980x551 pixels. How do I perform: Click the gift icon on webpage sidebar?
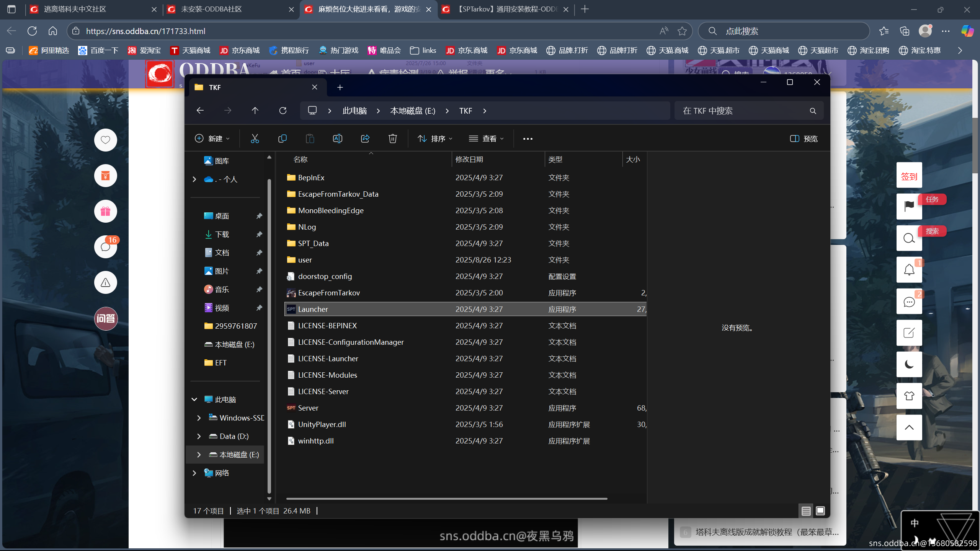106,211
